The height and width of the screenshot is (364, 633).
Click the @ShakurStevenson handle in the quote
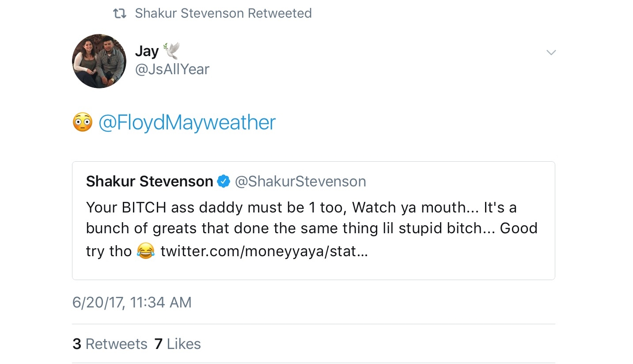point(300,181)
